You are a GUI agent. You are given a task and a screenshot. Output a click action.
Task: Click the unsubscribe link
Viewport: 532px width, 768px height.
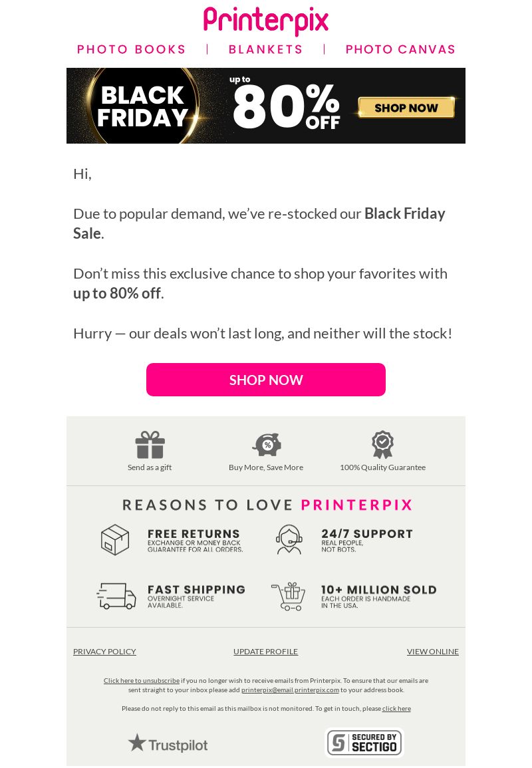coord(142,680)
